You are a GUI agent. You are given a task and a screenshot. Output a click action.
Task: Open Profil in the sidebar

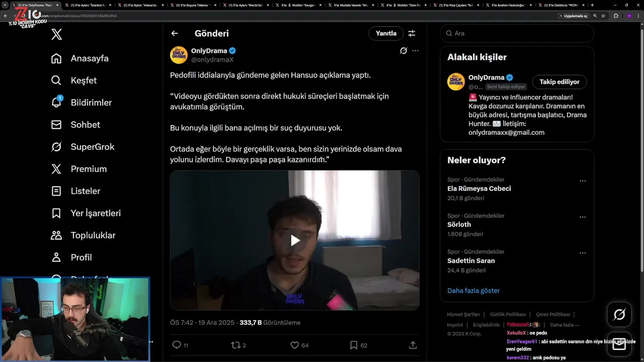[x=71, y=257]
